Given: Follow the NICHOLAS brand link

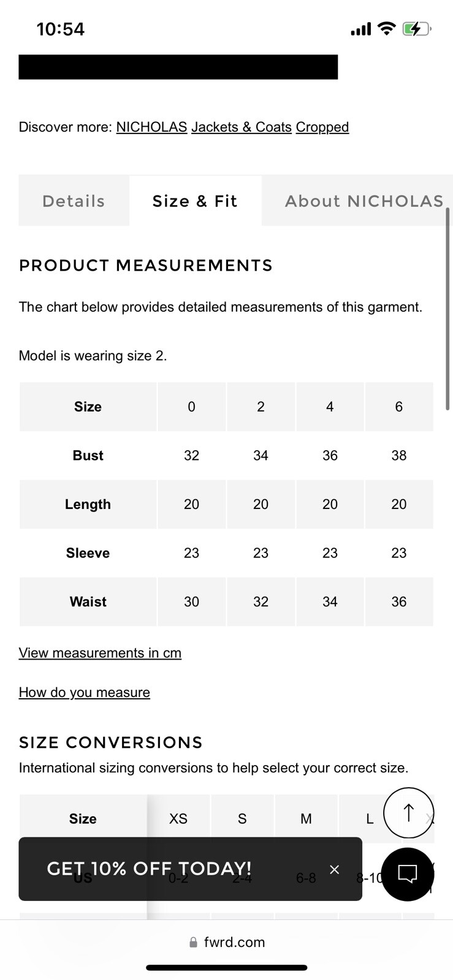Looking at the screenshot, I should tap(151, 127).
